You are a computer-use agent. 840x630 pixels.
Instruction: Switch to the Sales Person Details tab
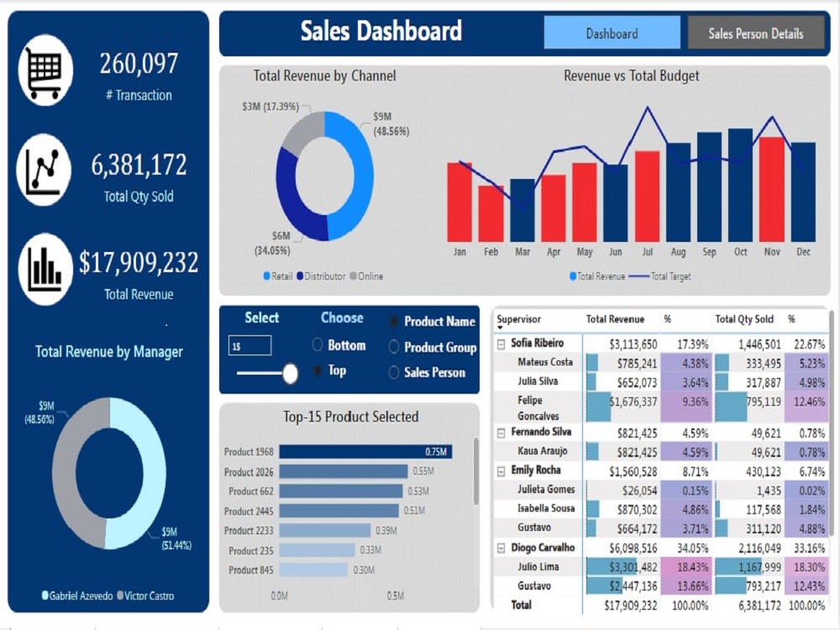[755, 33]
